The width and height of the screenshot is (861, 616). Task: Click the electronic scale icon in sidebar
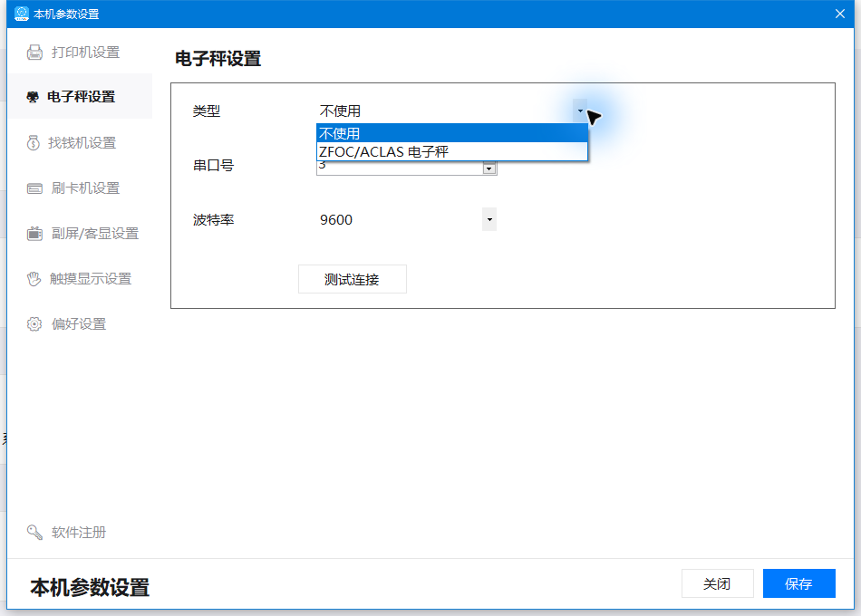[33, 97]
